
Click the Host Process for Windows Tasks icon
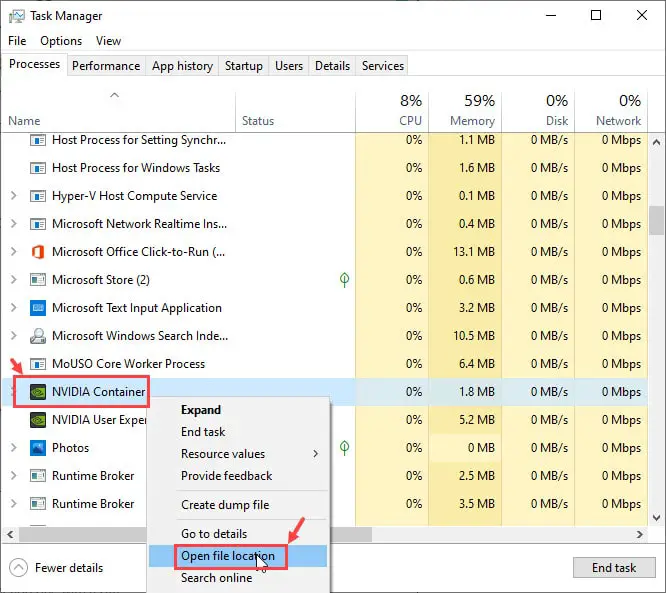(38, 168)
